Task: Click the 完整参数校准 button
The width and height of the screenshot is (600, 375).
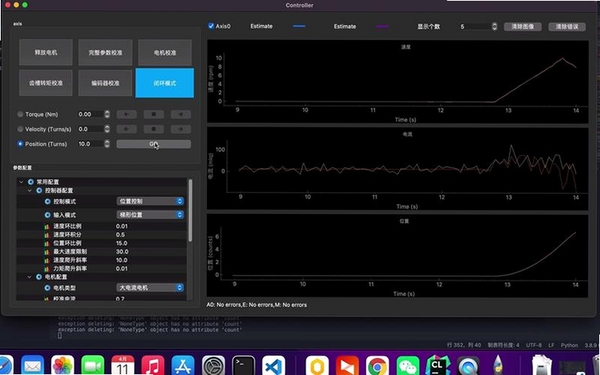Action: 105,52
